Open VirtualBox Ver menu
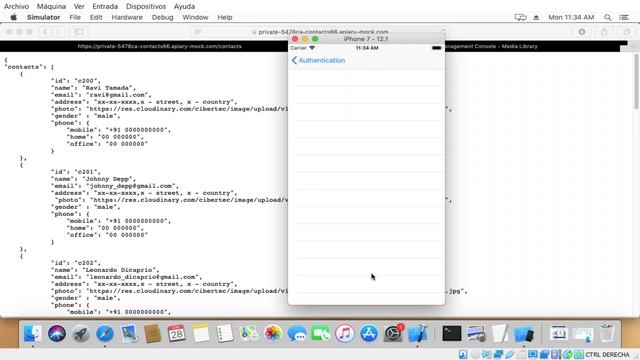This screenshot has width=640, height=360. [x=79, y=7]
